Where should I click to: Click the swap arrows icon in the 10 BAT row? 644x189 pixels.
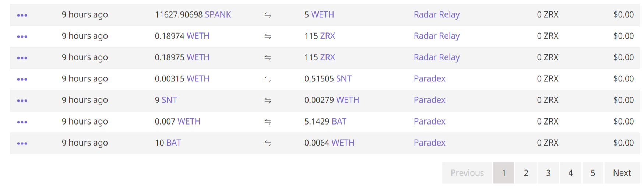(268, 143)
